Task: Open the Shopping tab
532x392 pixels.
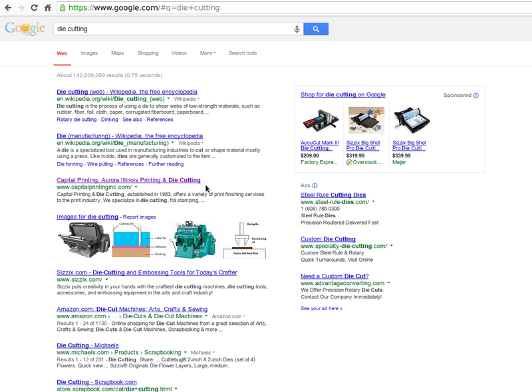Action: (x=148, y=53)
